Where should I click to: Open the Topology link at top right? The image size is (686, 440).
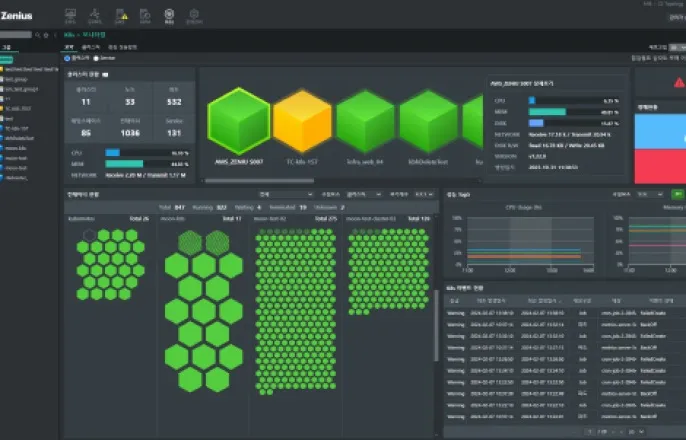(x=670, y=4)
